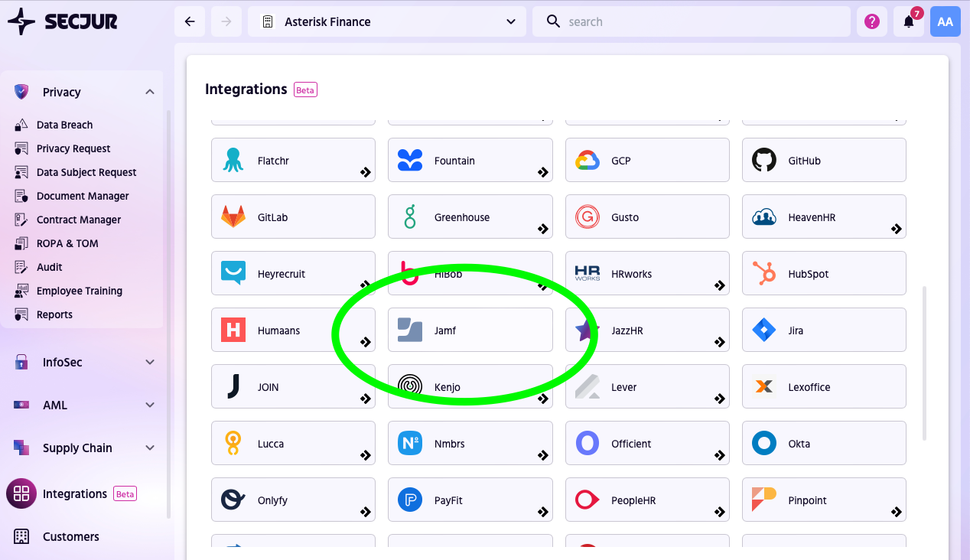Open the Audit page
This screenshot has height=560, width=970.
50,267
